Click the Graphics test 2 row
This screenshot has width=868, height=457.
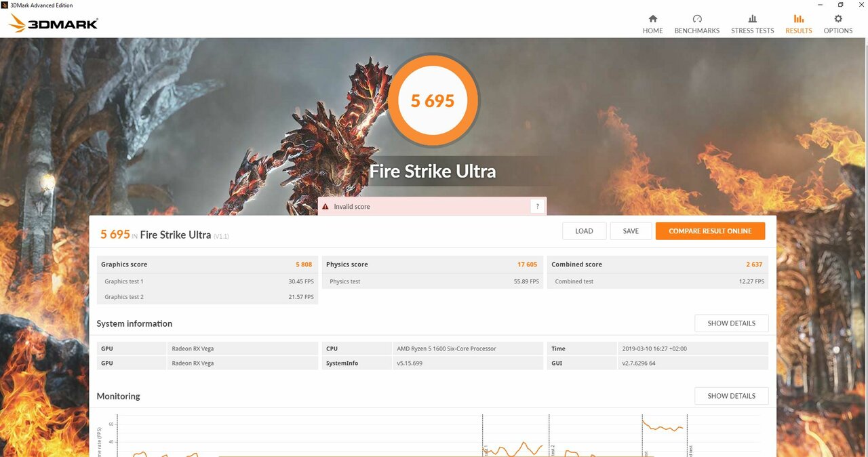[x=208, y=297]
